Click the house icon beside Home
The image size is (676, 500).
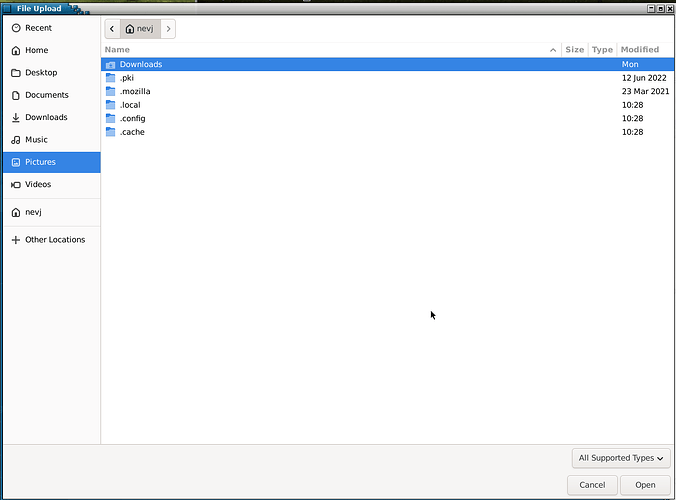[16, 50]
